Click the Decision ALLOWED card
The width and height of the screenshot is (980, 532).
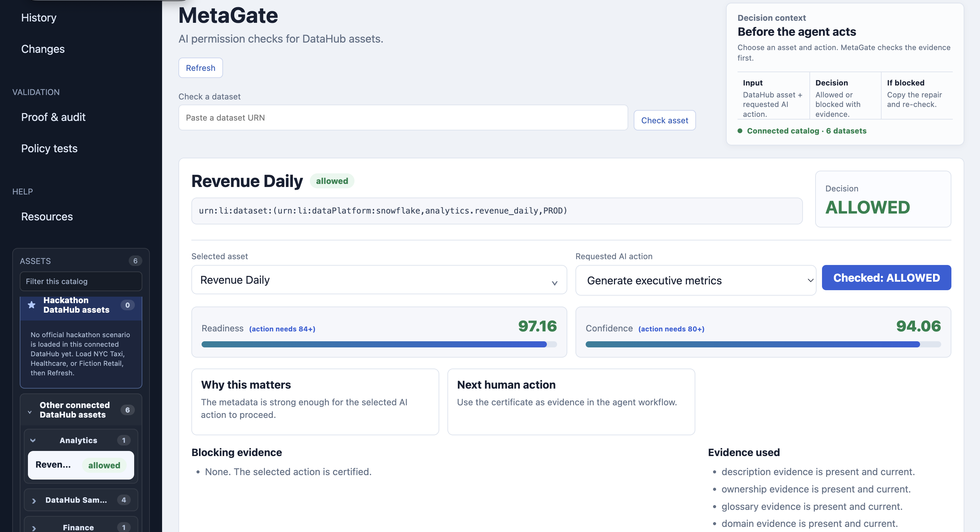tap(883, 199)
